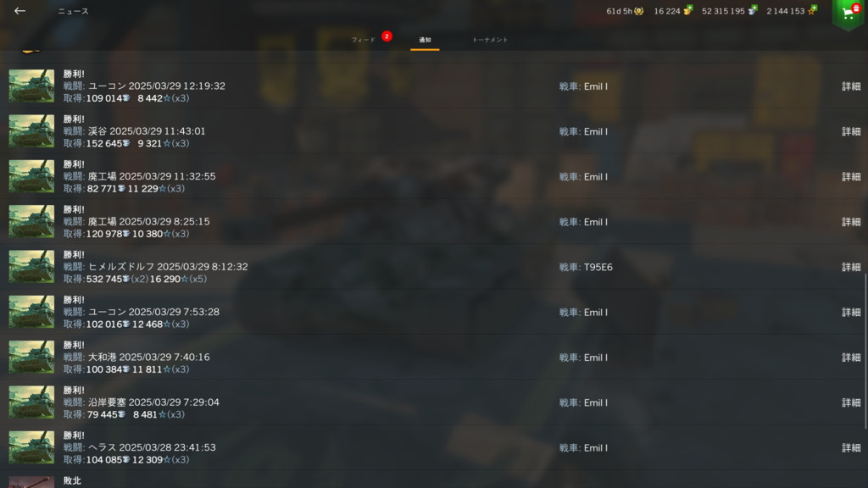Open free XP balance 2 144 153 star icon
This screenshot has width=868, height=488.
pyautogui.click(x=812, y=10)
